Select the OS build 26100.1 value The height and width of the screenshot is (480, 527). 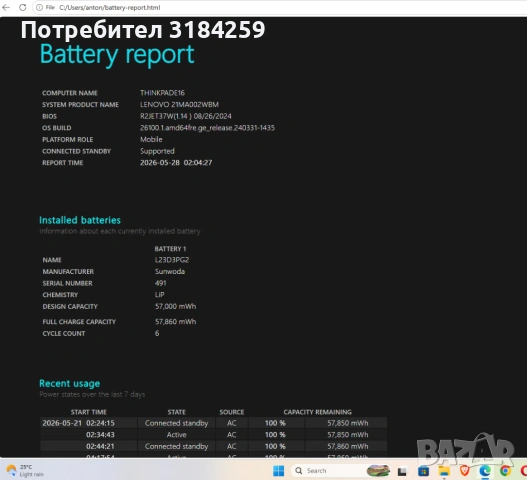(x=207, y=128)
